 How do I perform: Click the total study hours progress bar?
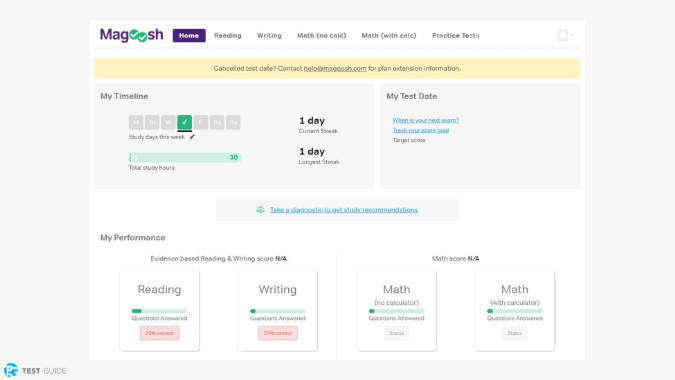pyautogui.click(x=185, y=158)
